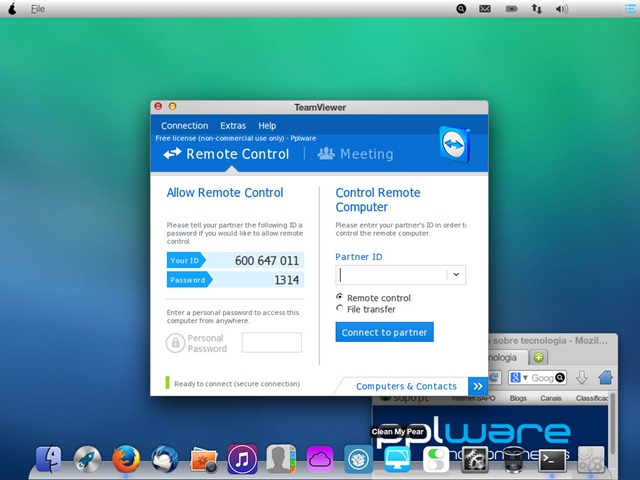Click the Firefox window vertical scrollbar

(612, 424)
